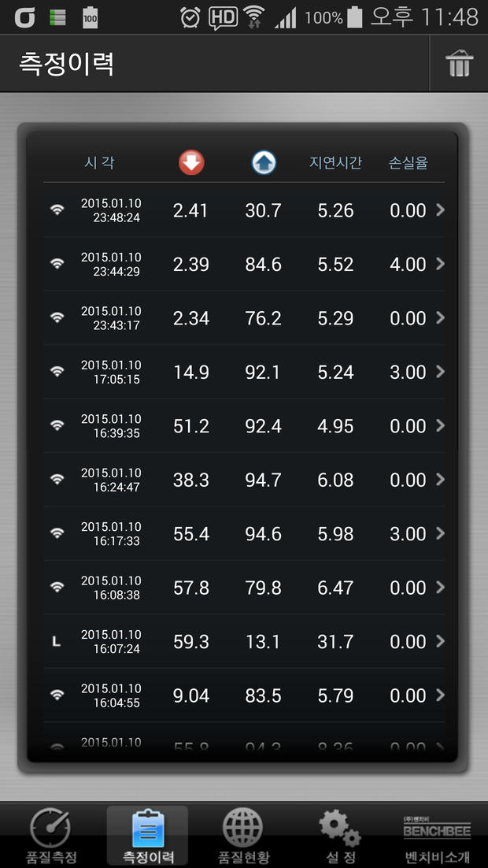The image size is (488, 868).
Task: Click the 지연시간 column header
Action: click(x=336, y=163)
